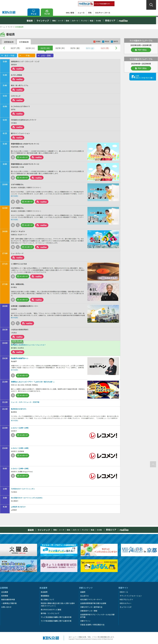Open PDF for 2025年10月～2026年3月 timetable
The width and height of the screenshot is (158, 644).
pyautogui.click(x=141, y=50)
